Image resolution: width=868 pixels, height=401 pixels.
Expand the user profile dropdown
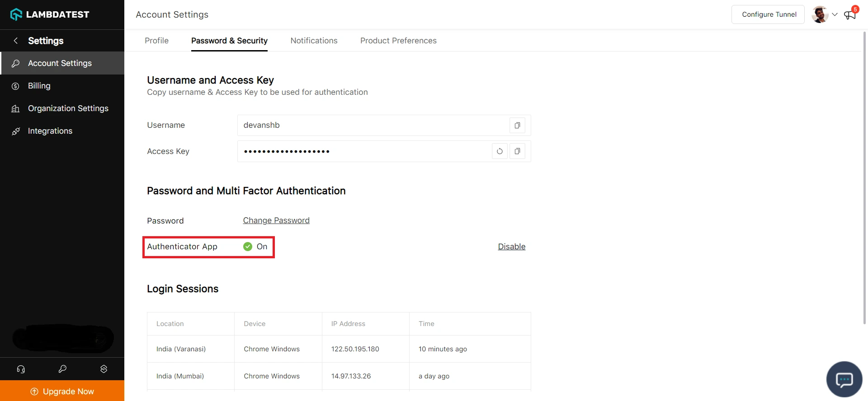tap(835, 14)
